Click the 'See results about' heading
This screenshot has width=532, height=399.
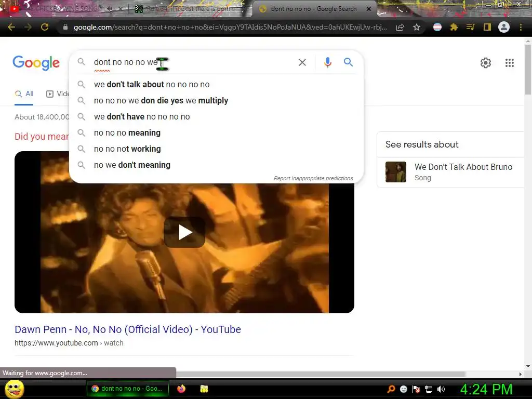point(422,144)
